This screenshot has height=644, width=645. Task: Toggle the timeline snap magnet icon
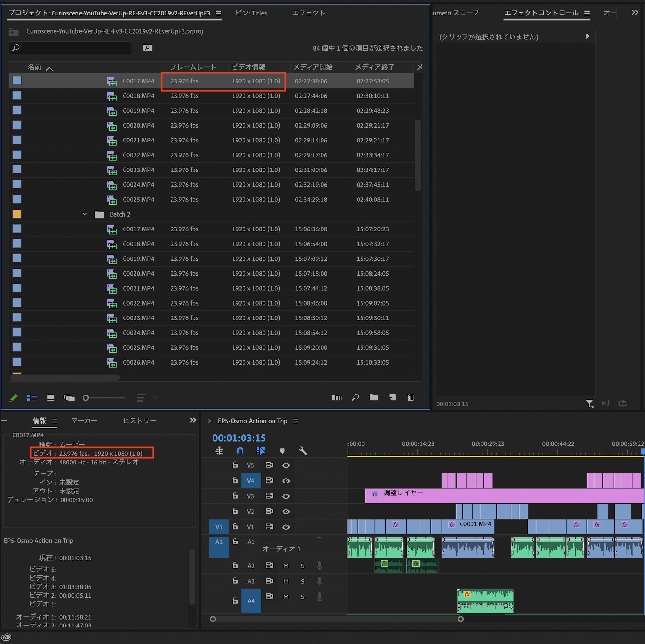pyautogui.click(x=240, y=451)
